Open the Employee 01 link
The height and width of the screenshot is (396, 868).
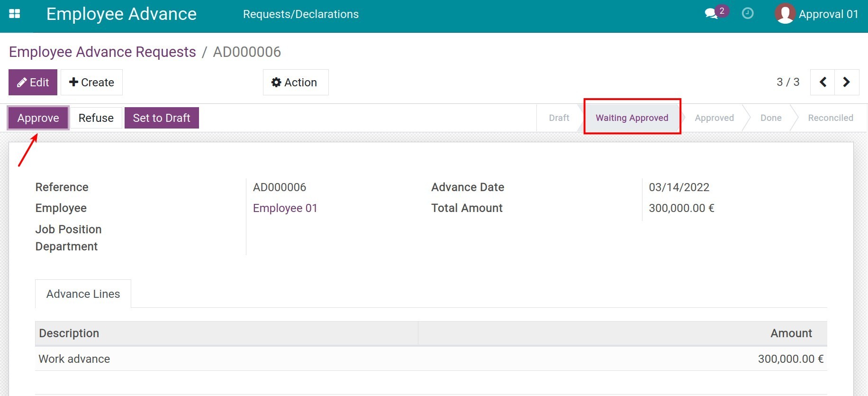(285, 208)
